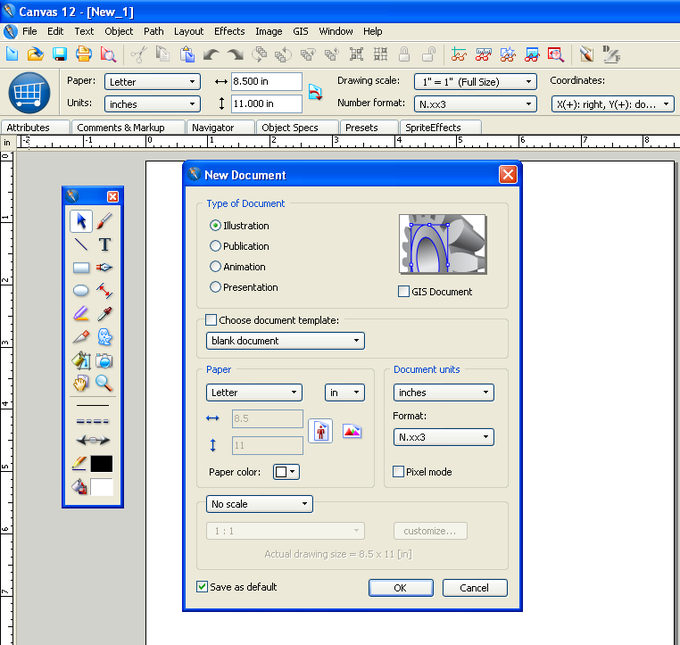Click the shopping cart icon
The height and width of the screenshot is (645, 680).
click(x=29, y=92)
